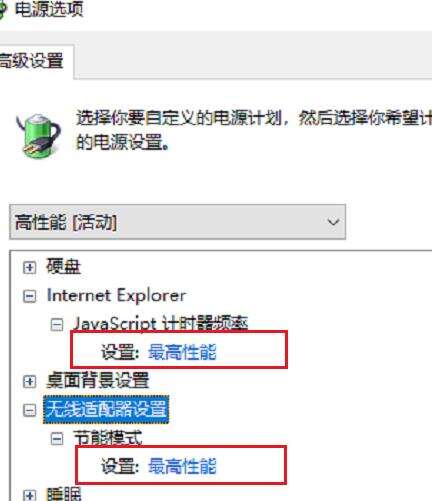Image resolution: width=432 pixels, height=501 pixels.
Task: Select the 节能模式 tree item
Action: tap(108, 438)
